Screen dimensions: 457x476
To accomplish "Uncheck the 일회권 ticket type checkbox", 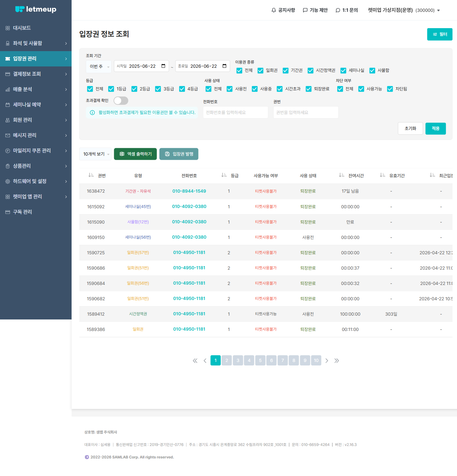I will (260, 71).
